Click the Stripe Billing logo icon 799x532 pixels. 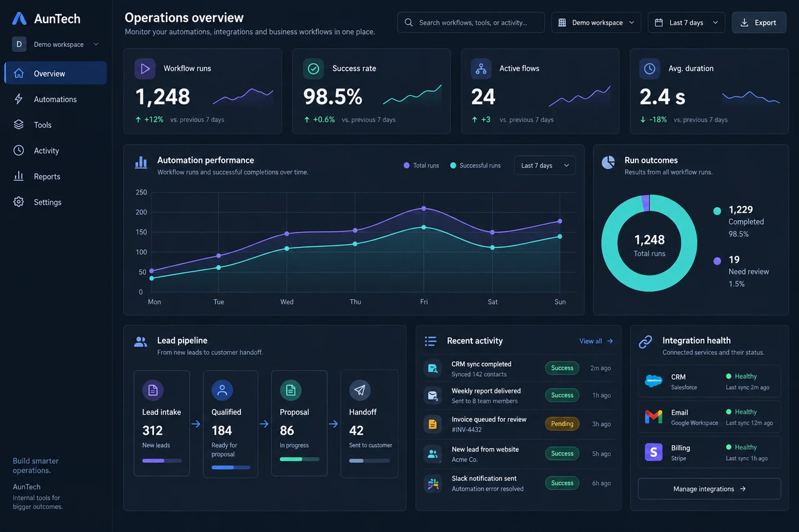point(654,452)
